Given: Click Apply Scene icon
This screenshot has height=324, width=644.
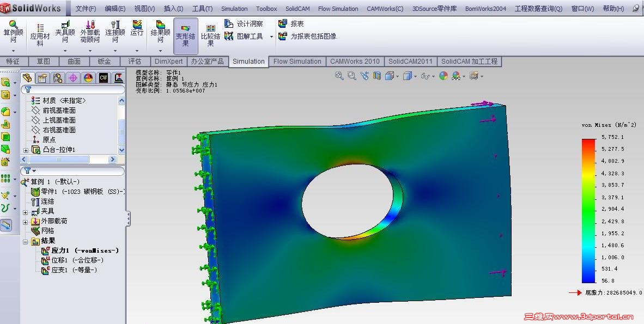Looking at the screenshot, I should pyautogui.click(x=456, y=76).
